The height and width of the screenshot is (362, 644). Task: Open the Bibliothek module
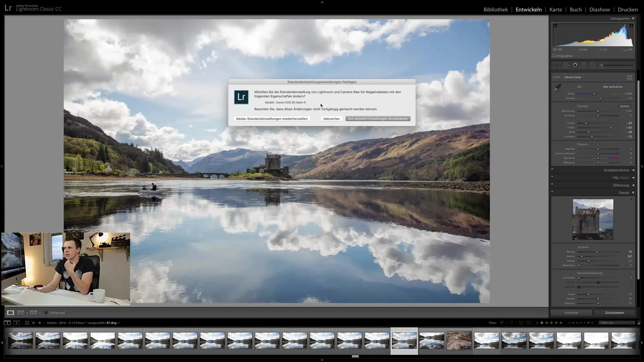(495, 9)
